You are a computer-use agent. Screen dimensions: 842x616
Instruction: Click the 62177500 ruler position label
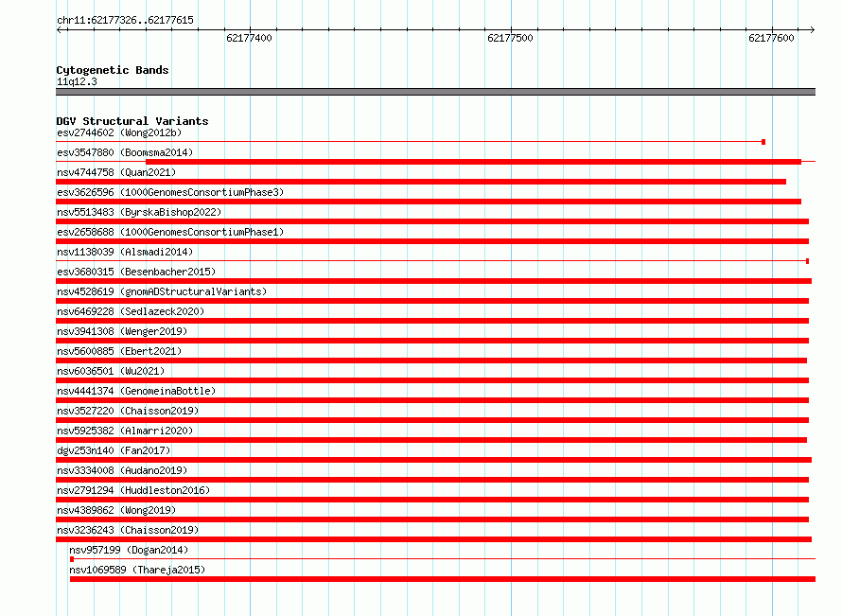(510, 38)
